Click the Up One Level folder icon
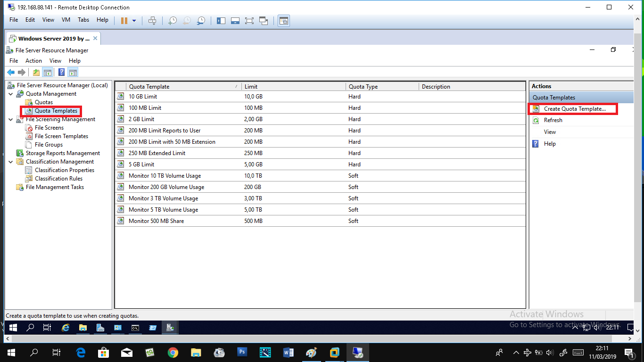The width and height of the screenshot is (644, 362). (36, 72)
